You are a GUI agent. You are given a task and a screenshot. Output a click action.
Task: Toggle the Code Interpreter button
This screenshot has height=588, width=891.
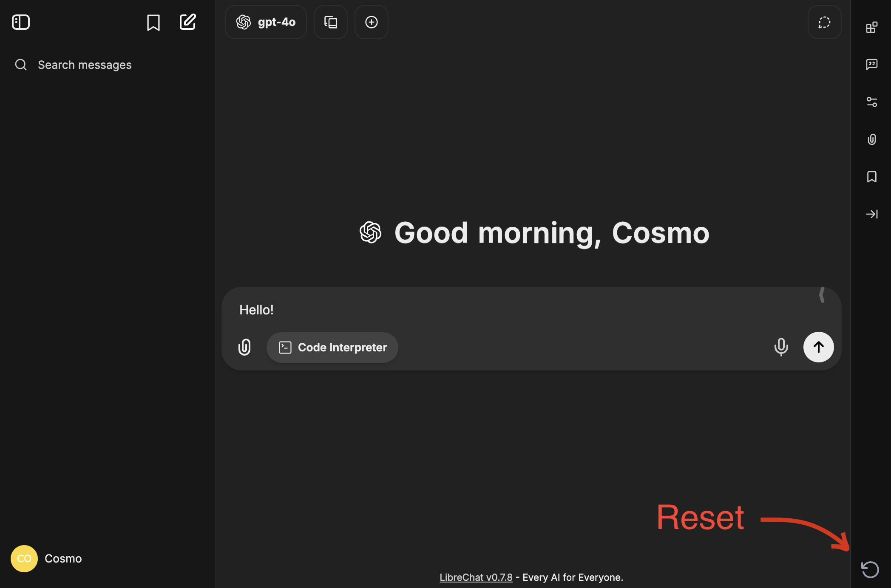click(332, 348)
